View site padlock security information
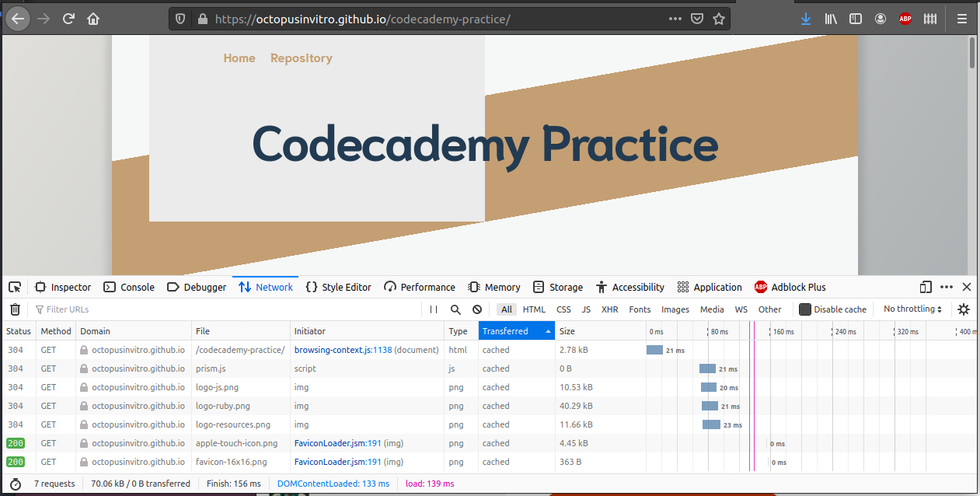Viewport: 980px width, 496px height. (203, 19)
